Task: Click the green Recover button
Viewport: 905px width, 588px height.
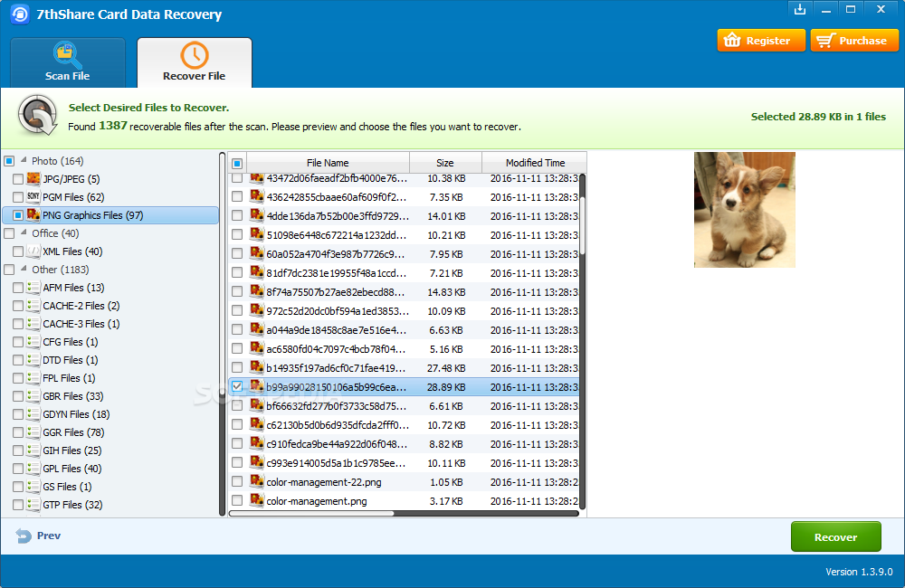Action: pyautogui.click(x=835, y=536)
